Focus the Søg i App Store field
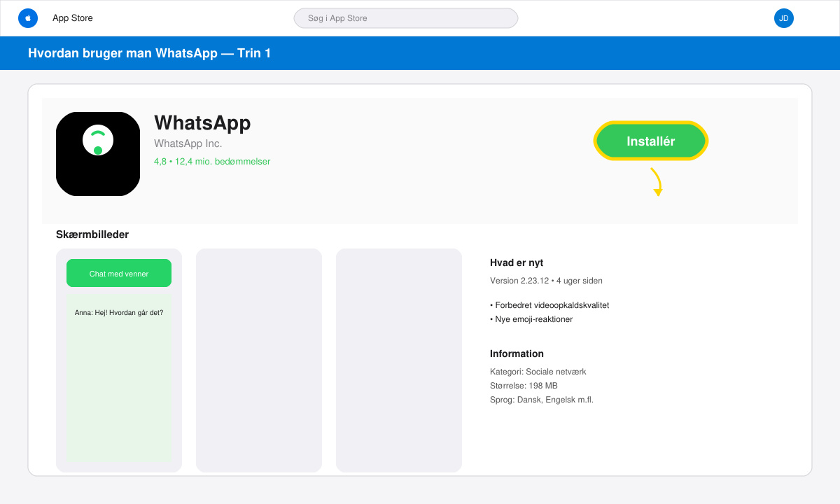This screenshot has width=840, height=504. point(406,18)
